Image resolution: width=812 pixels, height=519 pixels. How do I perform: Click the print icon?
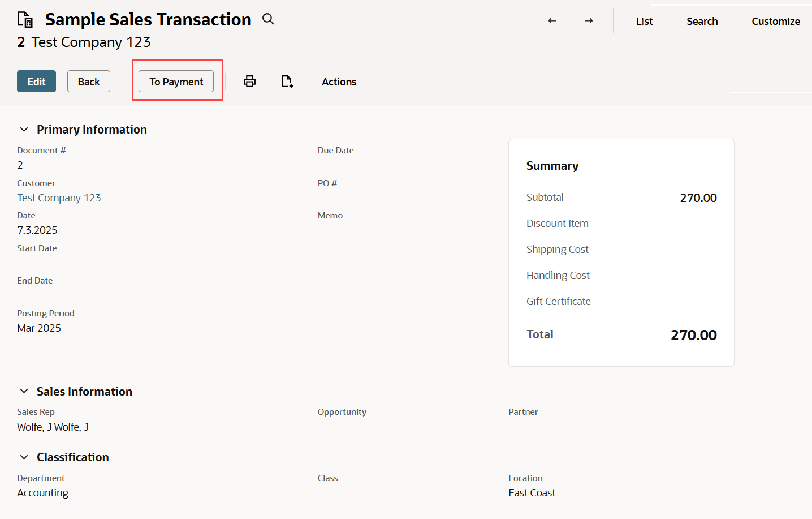[x=249, y=82]
